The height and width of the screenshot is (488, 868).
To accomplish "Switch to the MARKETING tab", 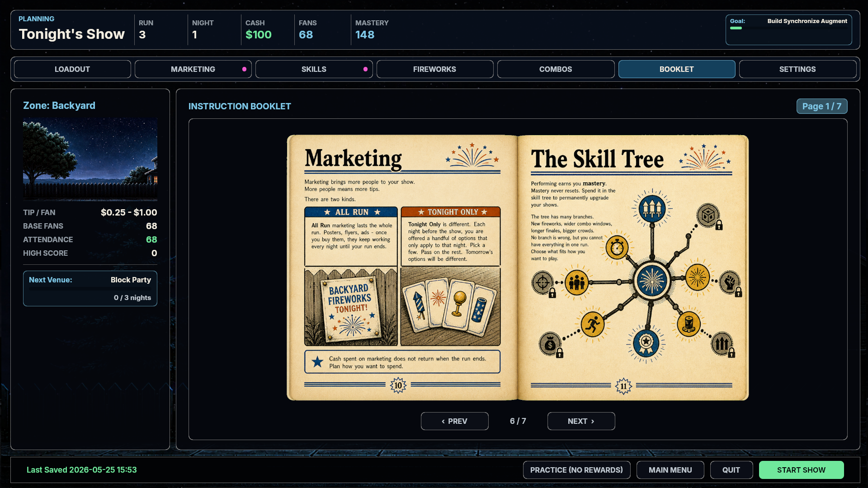I will click(x=193, y=69).
